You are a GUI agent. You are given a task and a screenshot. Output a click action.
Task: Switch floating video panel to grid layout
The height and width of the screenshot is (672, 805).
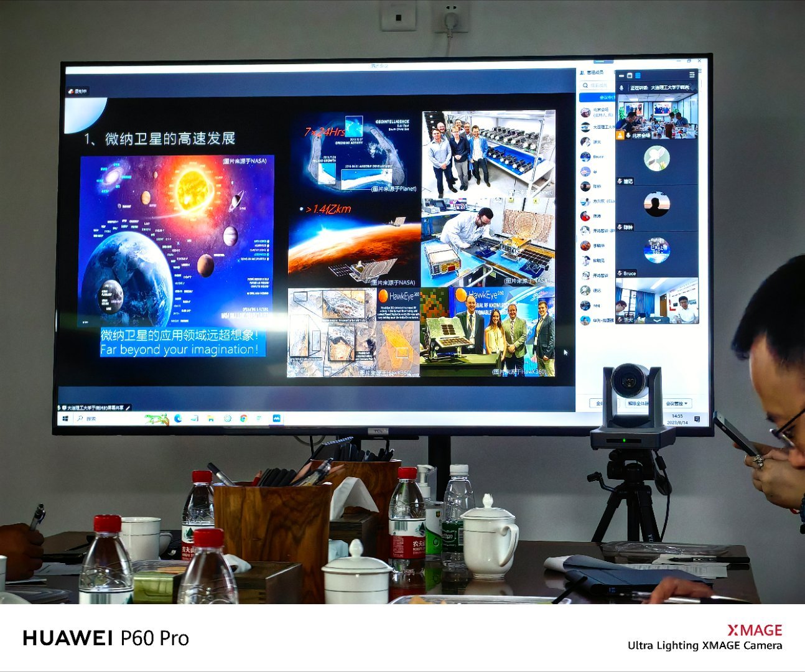coord(638,76)
